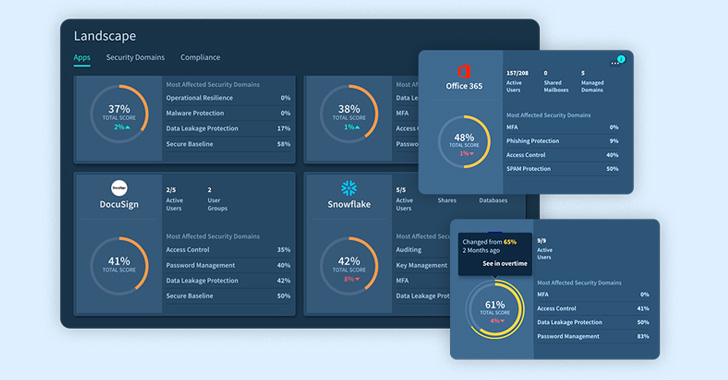This screenshot has width=728, height=380.
Task: Click DocuSign 2/5 Active Users stat
Action: 175,199
